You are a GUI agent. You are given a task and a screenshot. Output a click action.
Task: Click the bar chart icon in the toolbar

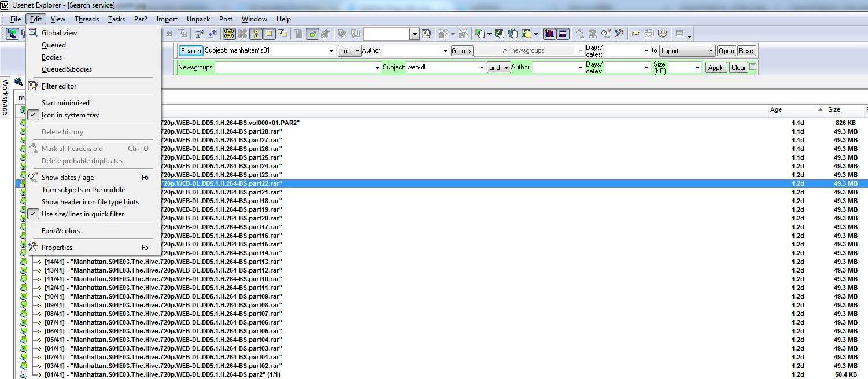(549, 34)
